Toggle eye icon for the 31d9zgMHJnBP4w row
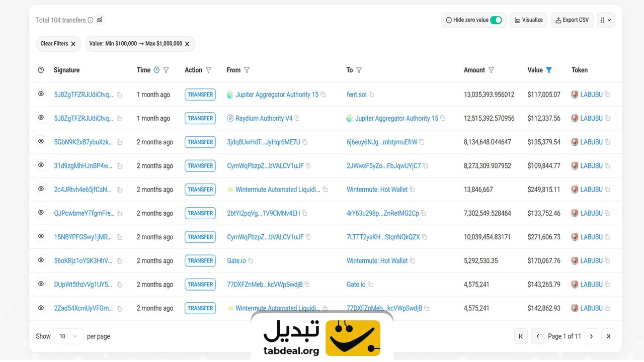The height and width of the screenshot is (362, 644). [41, 165]
